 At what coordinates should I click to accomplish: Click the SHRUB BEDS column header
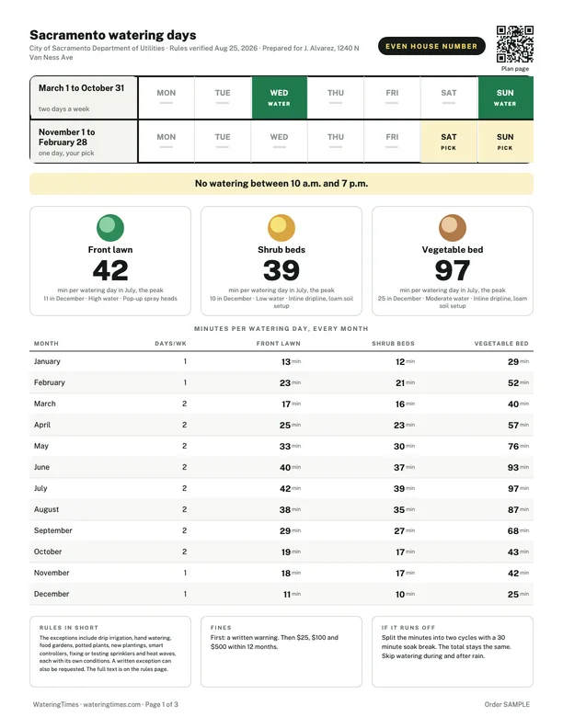point(393,344)
